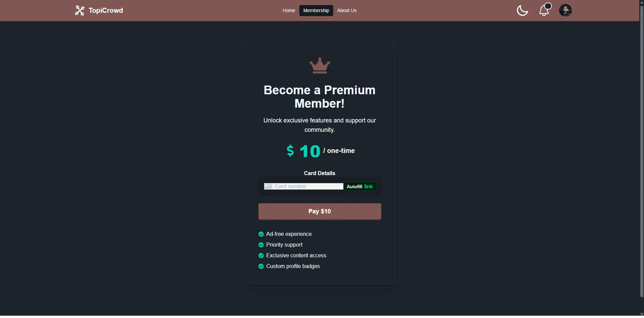The image size is (644, 318).
Task: Open the notifications bell
Action: [544, 10]
